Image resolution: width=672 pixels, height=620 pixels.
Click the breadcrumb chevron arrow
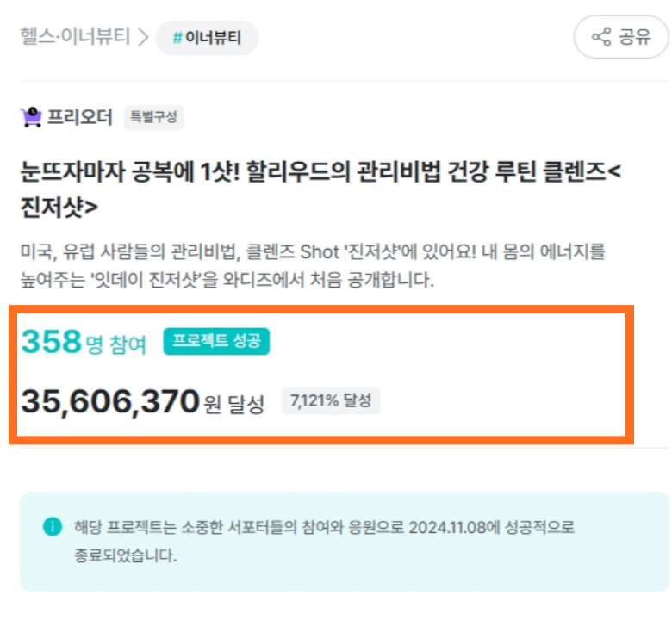[x=142, y=37]
